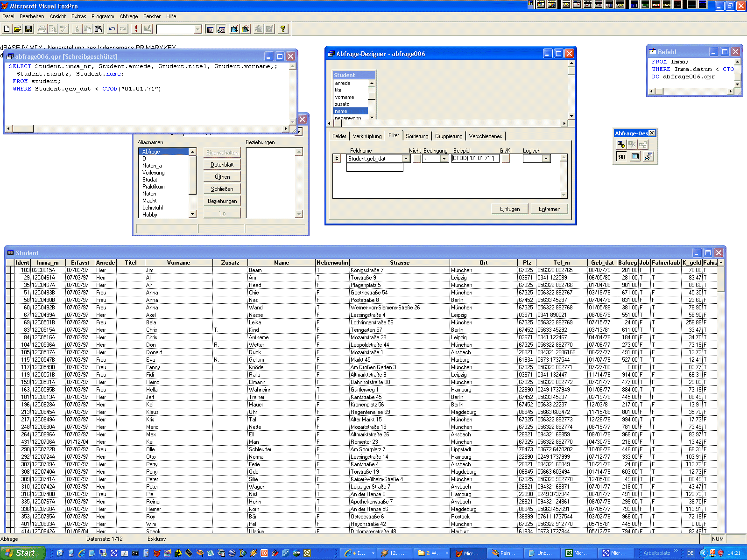Toggle deletion mark for Al Arm row
This screenshot has height=560, width=747.
click(12, 278)
